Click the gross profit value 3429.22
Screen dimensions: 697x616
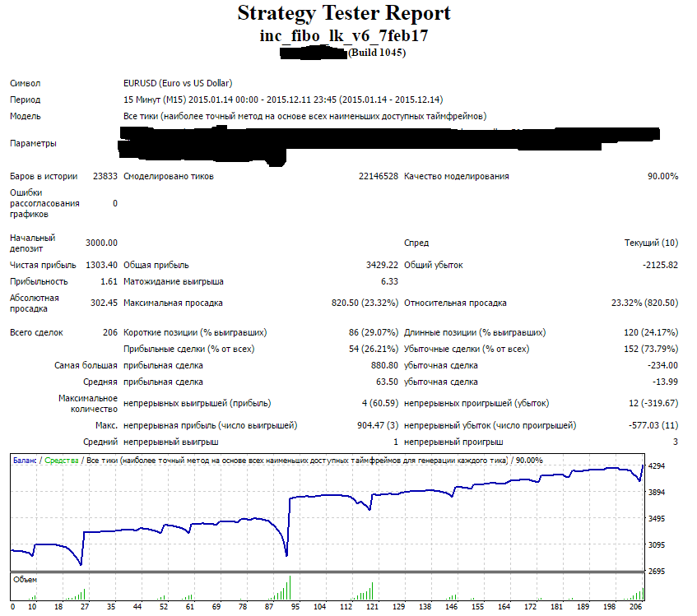(382, 265)
